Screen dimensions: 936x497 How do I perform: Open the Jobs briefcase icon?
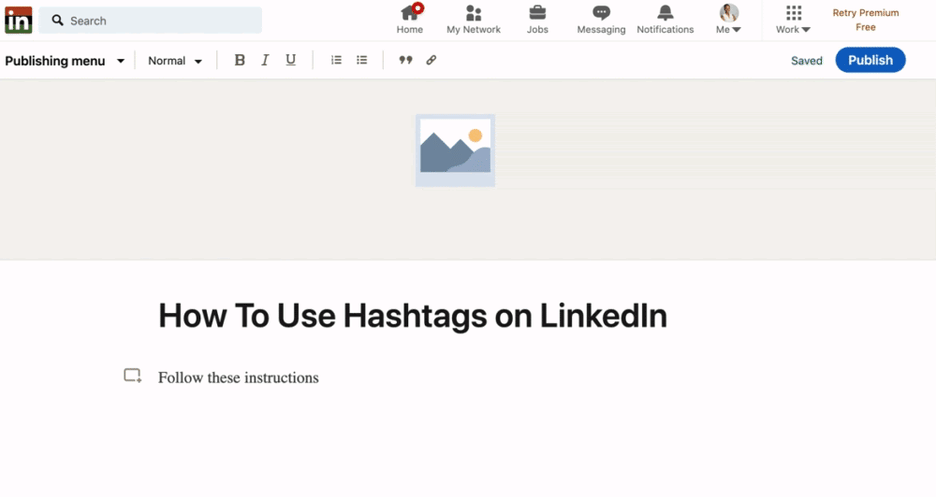point(537,14)
